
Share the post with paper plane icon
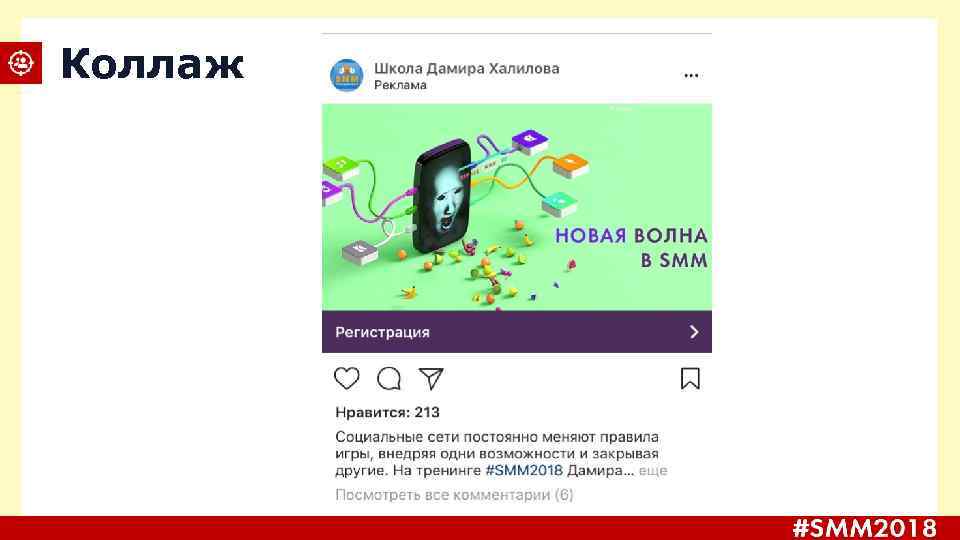click(431, 378)
